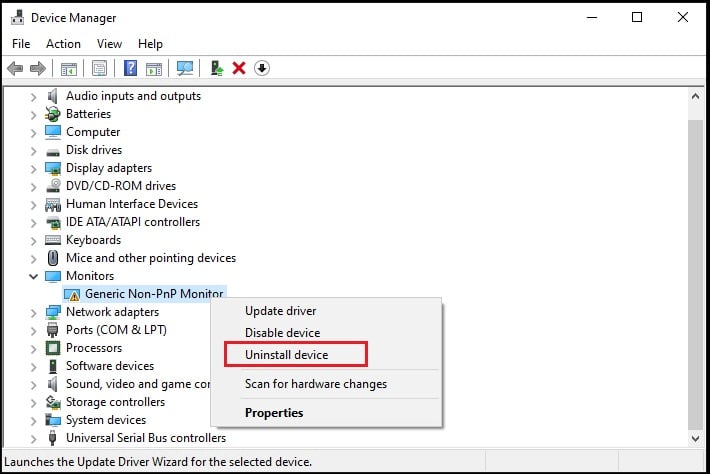Click the warning icon on Generic Non-PnP Monitor
This screenshot has width=710, height=474.
(72, 295)
